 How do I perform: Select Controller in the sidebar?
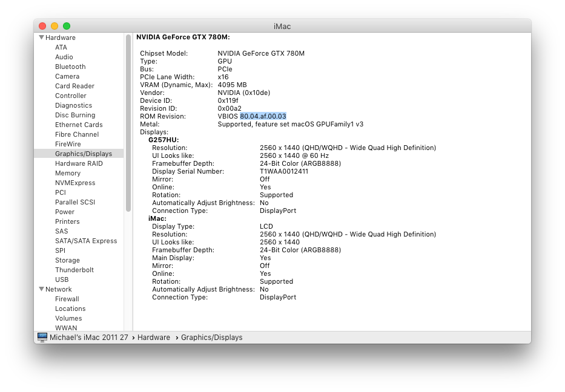[71, 96]
